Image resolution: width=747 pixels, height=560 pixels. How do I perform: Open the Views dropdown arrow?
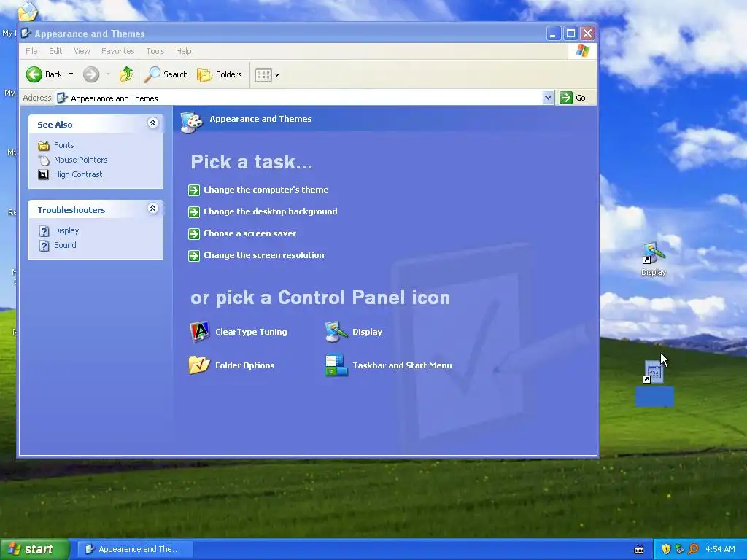[276, 75]
